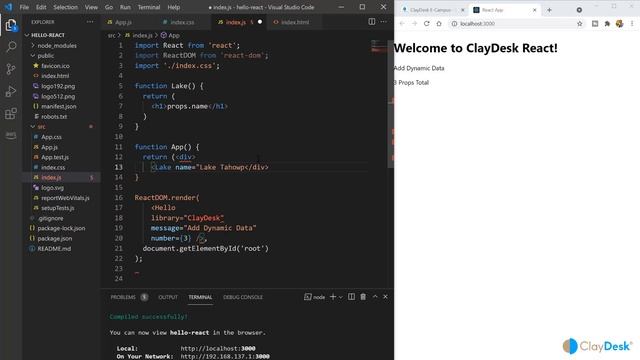Open the Terminal menu
Viewport: 640px width, 360px height.
[x=149, y=7]
